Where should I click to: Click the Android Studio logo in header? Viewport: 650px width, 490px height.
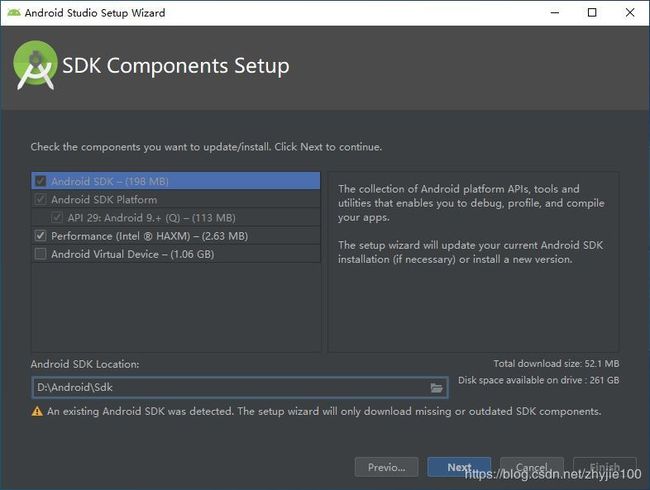coord(35,65)
